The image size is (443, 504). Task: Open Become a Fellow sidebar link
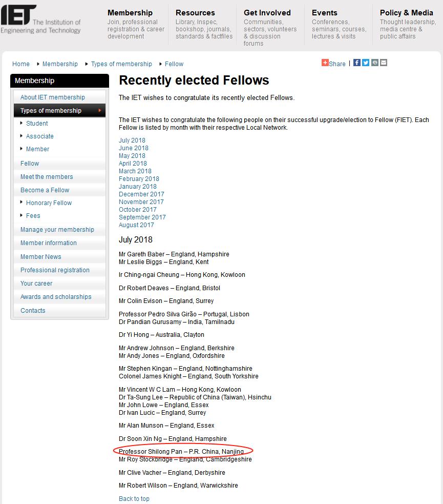point(45,190)
